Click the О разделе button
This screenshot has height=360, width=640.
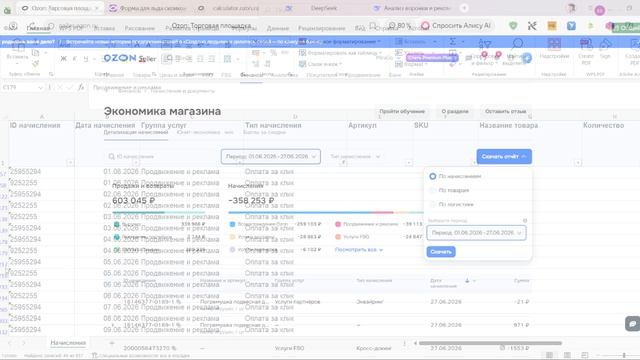455,111
